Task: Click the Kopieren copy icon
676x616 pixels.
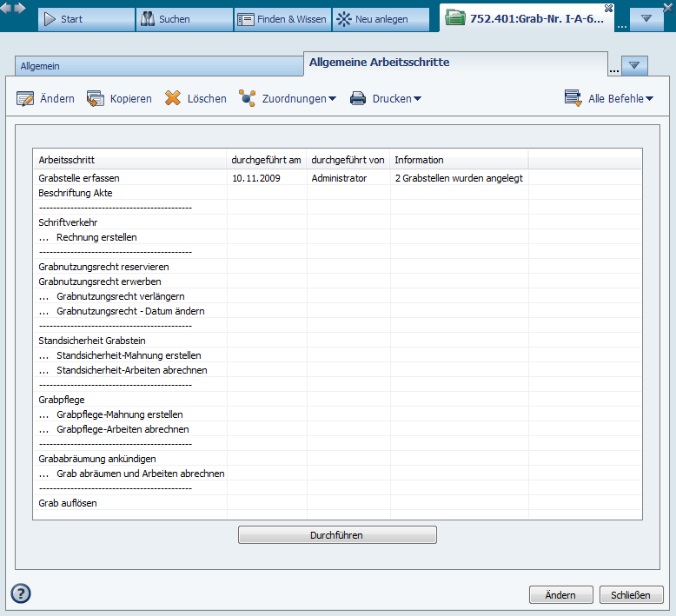Action: [95, 99]
